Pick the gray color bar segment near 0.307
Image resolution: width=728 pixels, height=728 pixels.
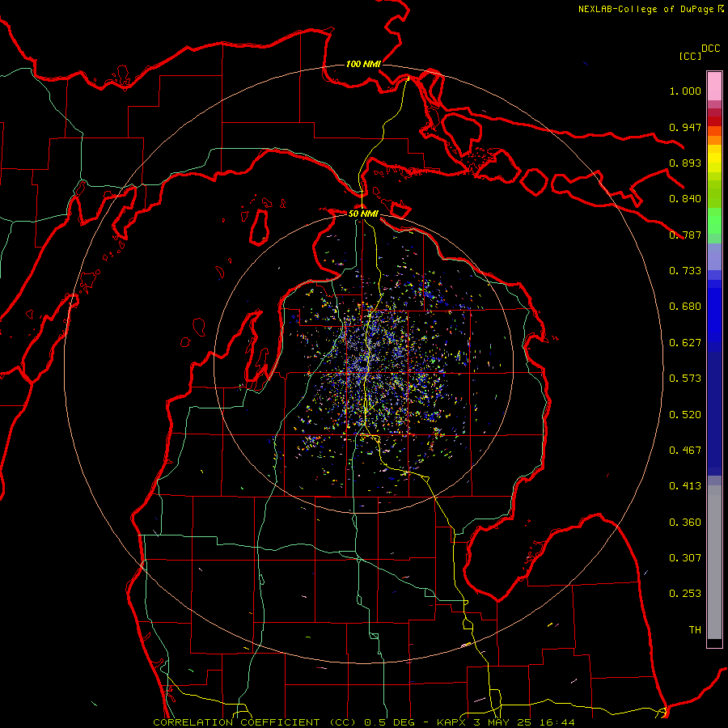[x=714, y=566]
